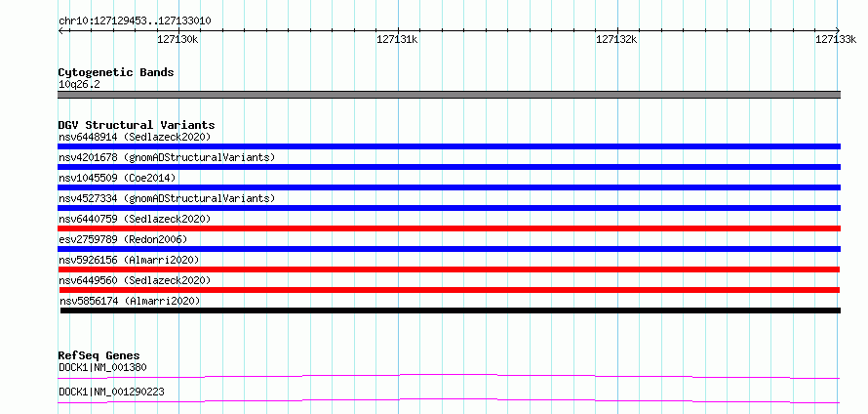This screenshot has height=414, width=868.
Task: Click the red bar under nsv6440759
Action: [449, 228]
